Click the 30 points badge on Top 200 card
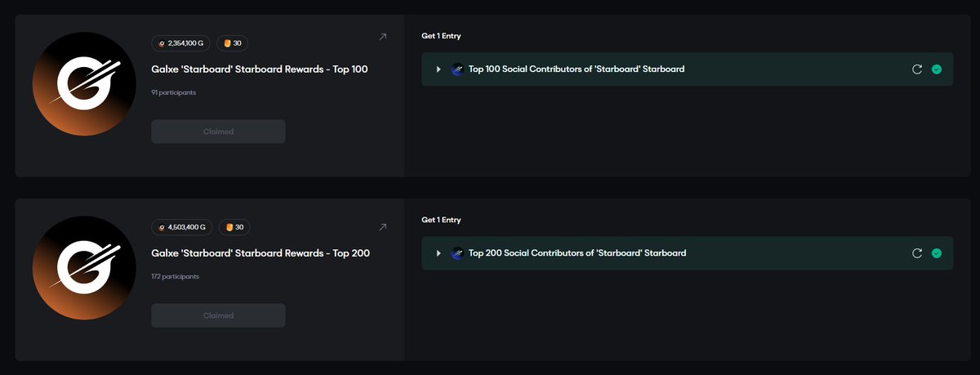The height and width of the screenshot is (375, 980). click(x=235, y=227)
